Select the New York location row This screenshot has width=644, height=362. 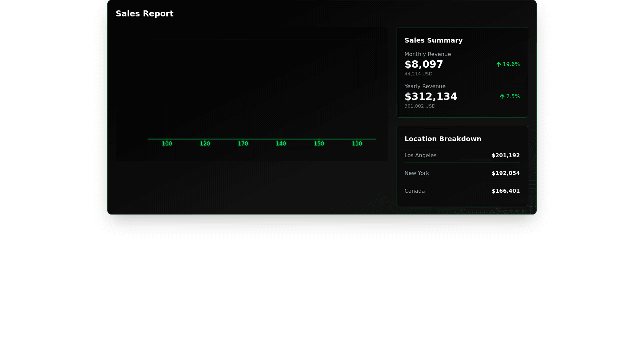pos(462,173)
